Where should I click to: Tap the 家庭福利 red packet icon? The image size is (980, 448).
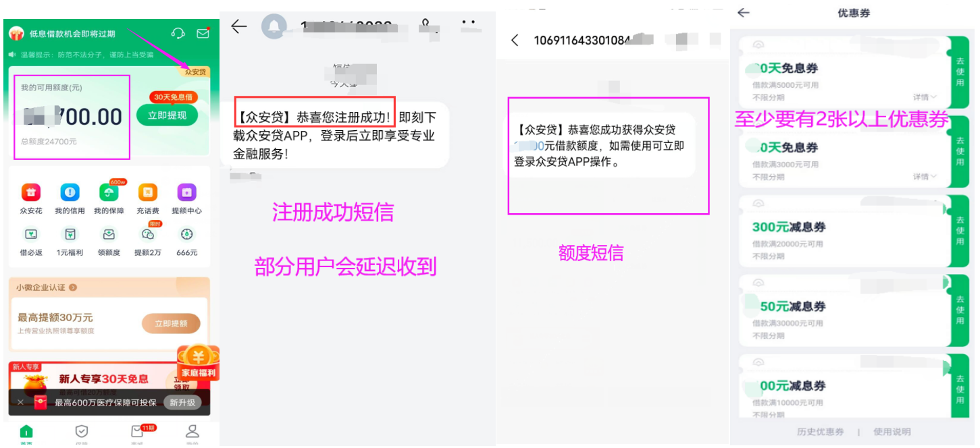(x=198, y=362)
